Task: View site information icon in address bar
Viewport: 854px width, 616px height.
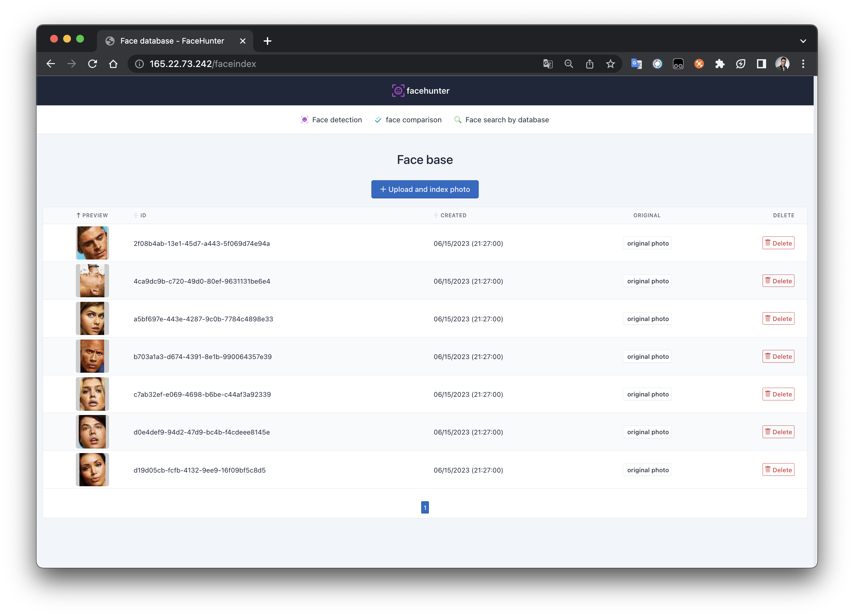Action: 140,64
